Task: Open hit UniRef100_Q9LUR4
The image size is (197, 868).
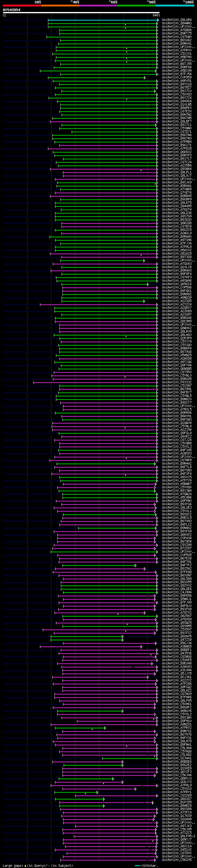Action: [176, 20]
